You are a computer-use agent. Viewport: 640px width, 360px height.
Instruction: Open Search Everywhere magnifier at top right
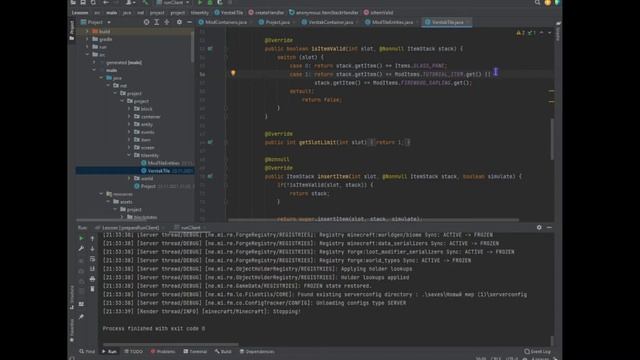538,2
